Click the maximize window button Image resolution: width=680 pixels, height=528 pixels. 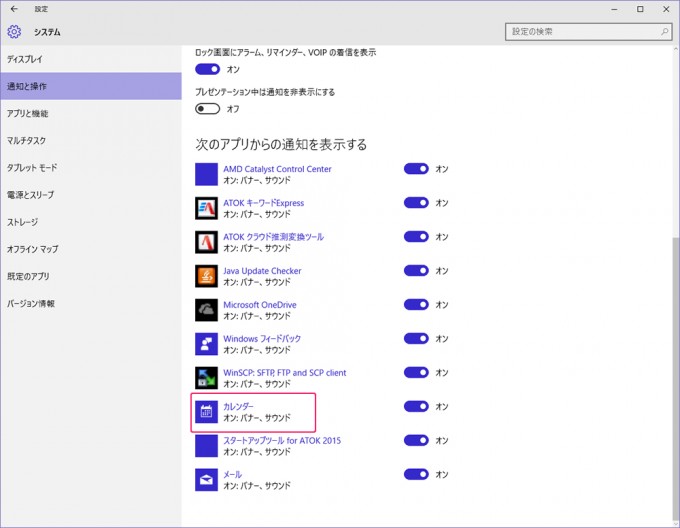(x=640, y=9)
